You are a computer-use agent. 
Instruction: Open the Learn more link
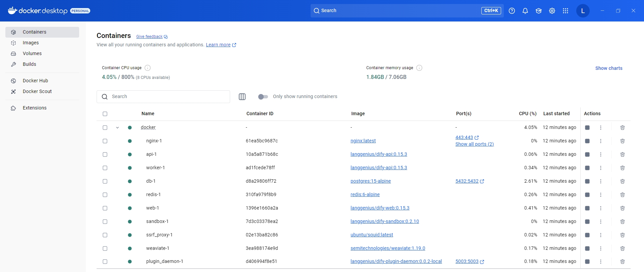[221, 45]
